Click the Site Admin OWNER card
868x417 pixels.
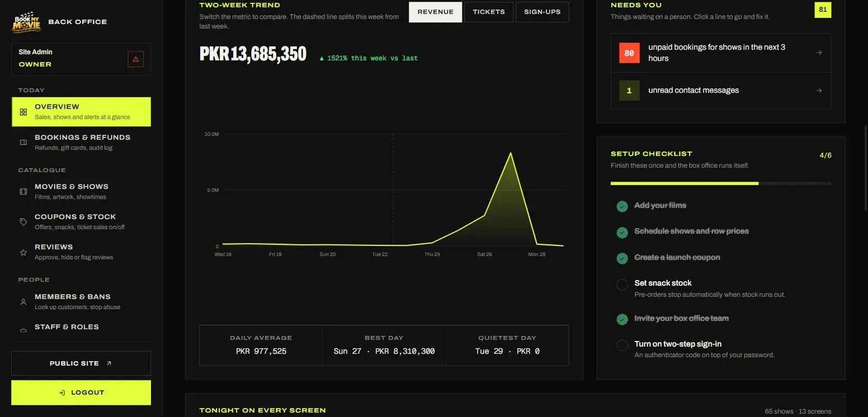pyautogui.click(x=81, y=59)
